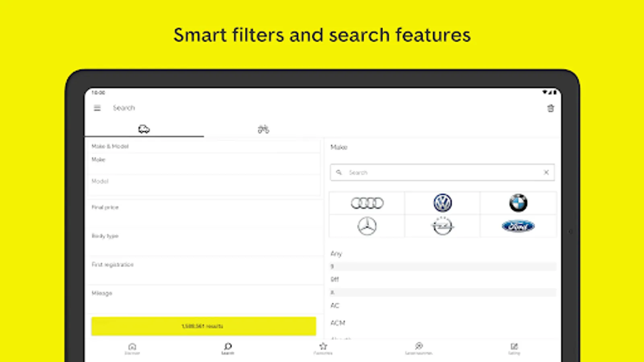Select the Audi logo
The height and width of the screenshot is (362, 644).
367,203
